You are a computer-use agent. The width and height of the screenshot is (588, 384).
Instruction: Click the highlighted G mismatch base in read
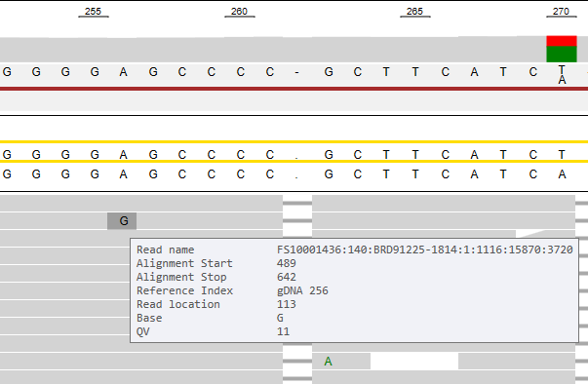[122, 221]
